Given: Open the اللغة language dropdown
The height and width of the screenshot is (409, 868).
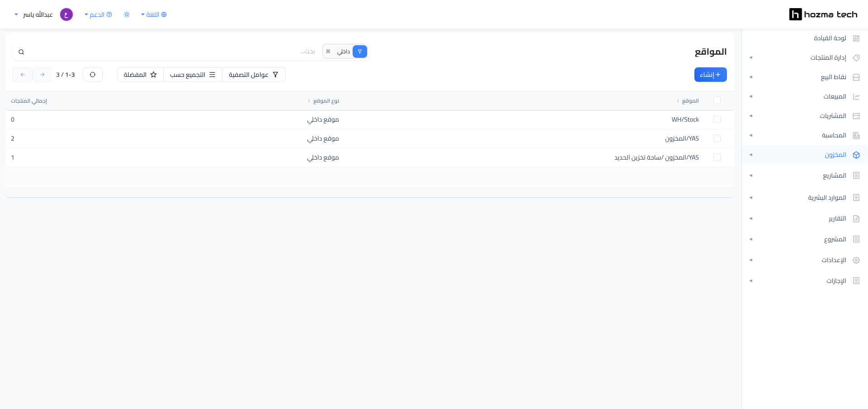Looking at the screenshot, I should point(154,14).
